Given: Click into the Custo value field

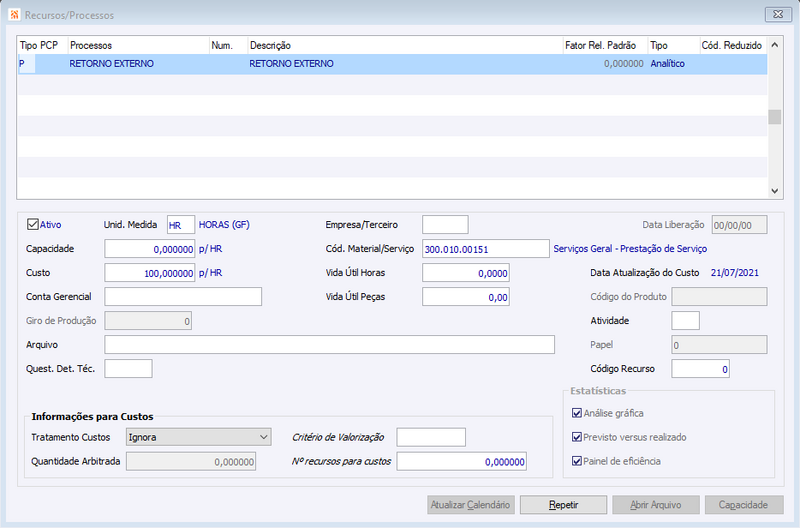Looking at the screenshot, I should point(149,273).
